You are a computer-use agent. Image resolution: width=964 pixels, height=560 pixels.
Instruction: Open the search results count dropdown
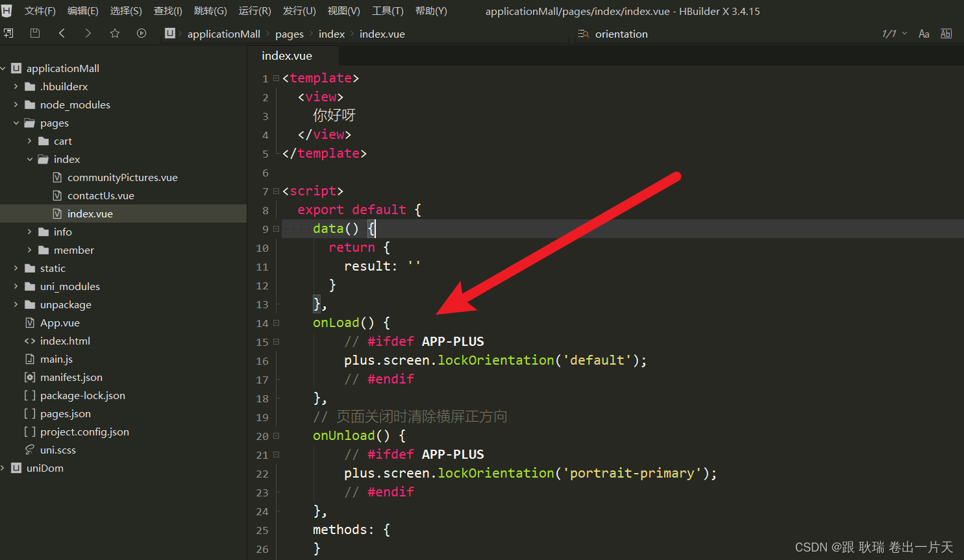coord(905,34)
